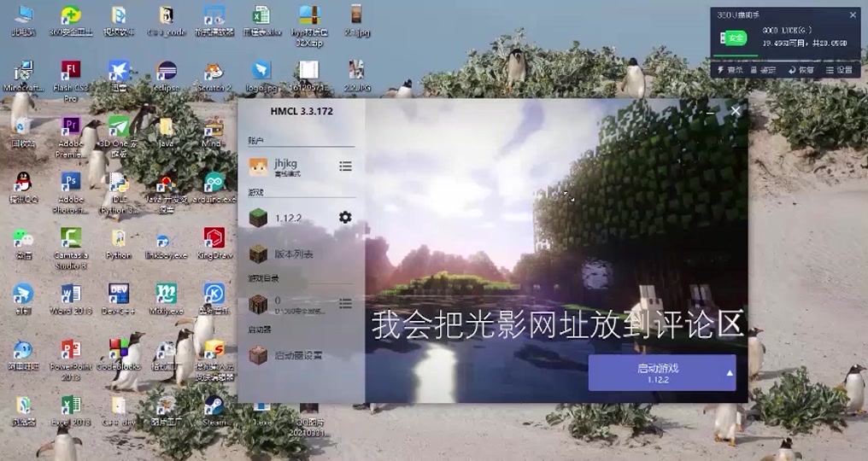This screenshot has width=868, height=461.
Task: Open 设置 settings in 360 U盘助手 popup
Action: tap(839, 70)
